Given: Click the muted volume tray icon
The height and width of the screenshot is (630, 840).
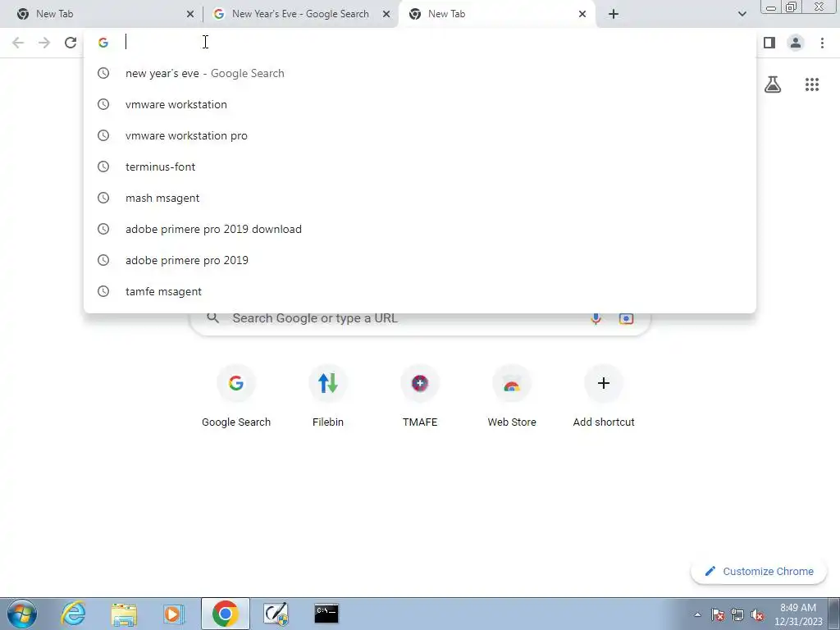Looking at the screenshot, I should (x=757, y=614).
